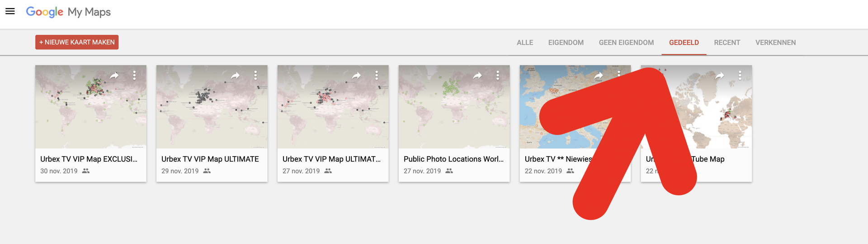Open more options on 29 nov. 2019 map

coord(255,75)
